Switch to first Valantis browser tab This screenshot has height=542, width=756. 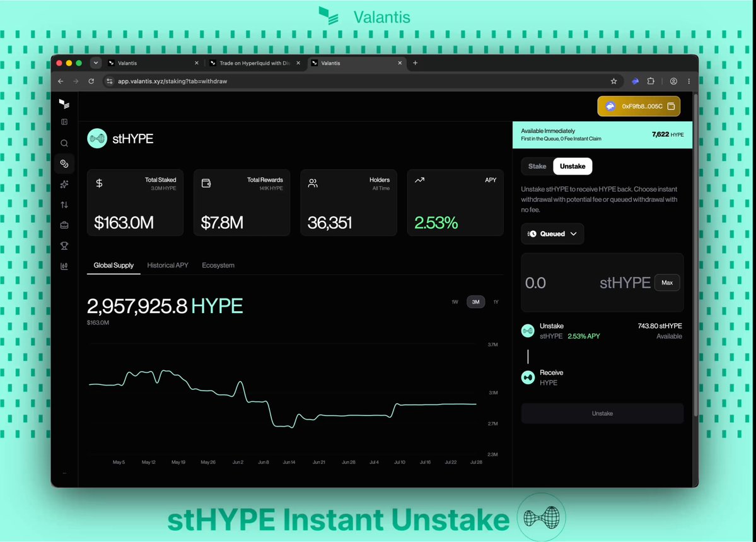click(x=153, y=62)
